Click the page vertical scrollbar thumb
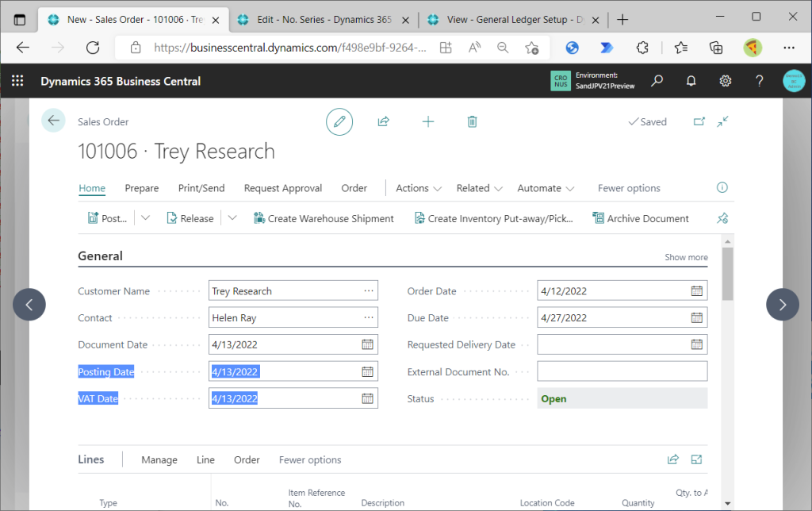Screen dimensions: 812x511 728,274
